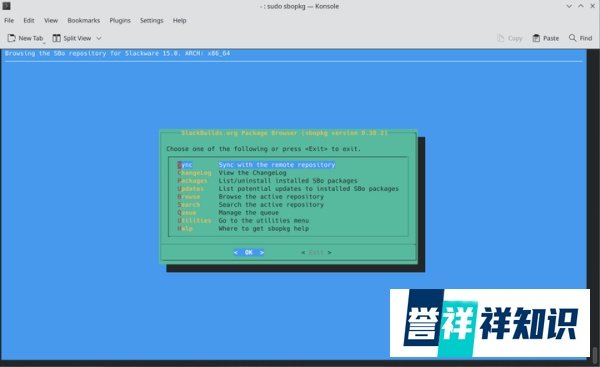Image resolution: width=600 pixels, height=367 pixels.
Task: Open the Settings menu
Action: pyautogui.click(x=152, y=20)
